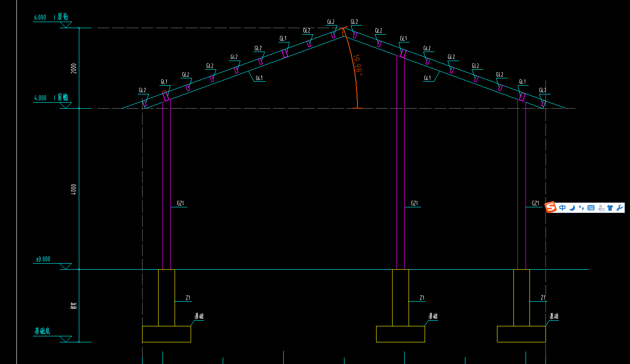Image resolution: width=630 pixels, height=364 pixels.
Task: Select the Z1 label of the leftmost footing
Action: (188, 297)
